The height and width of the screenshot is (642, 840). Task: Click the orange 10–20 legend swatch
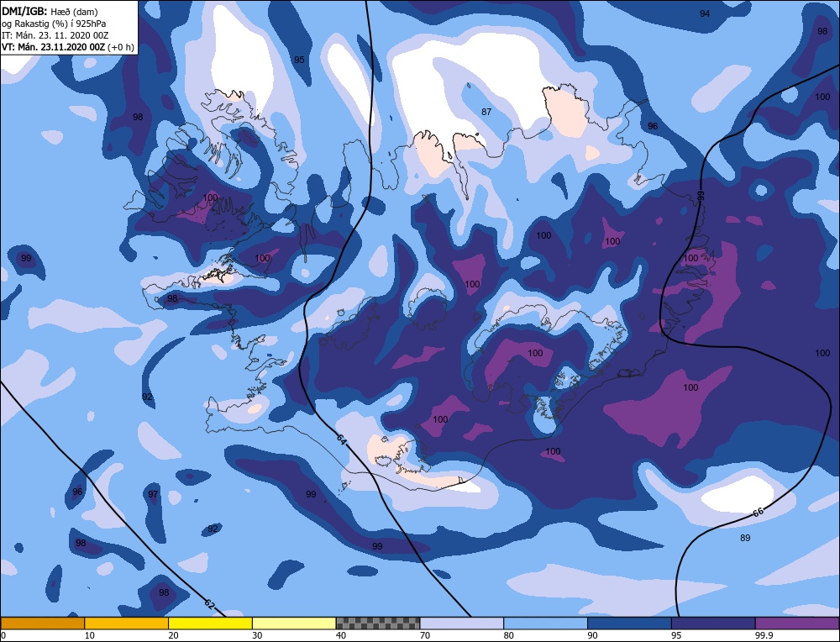click(127, 623)
